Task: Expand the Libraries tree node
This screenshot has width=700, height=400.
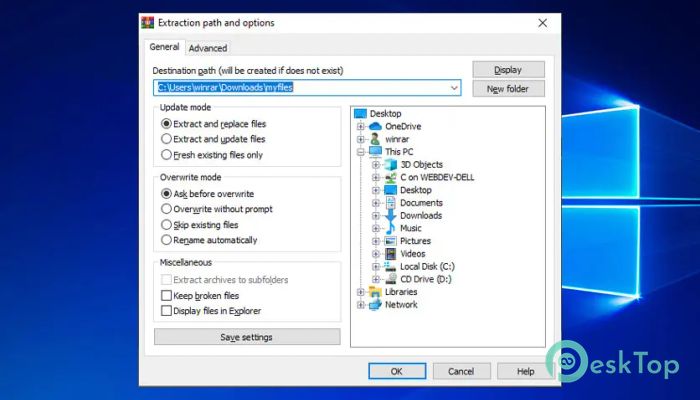Action: [x=361, y=292]
